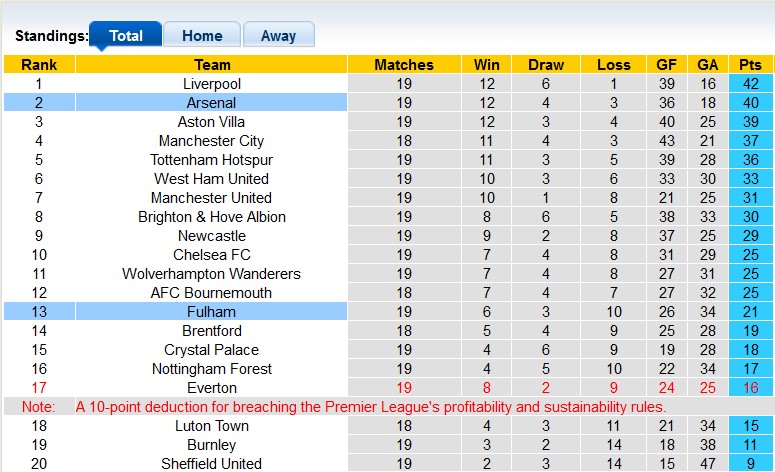
Task: Click the Liverpool team link
Action: [212, 84]
